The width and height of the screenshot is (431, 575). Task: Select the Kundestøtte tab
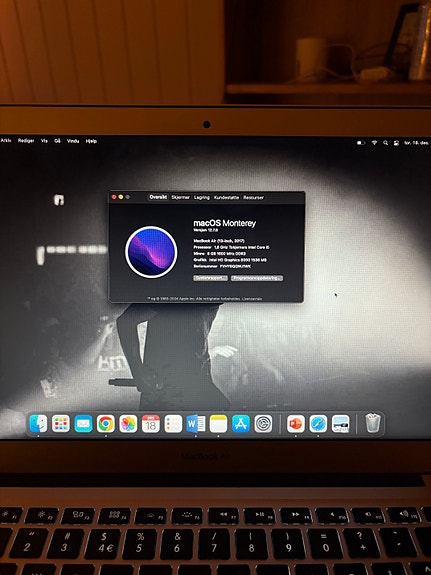(x=226, y=197)
